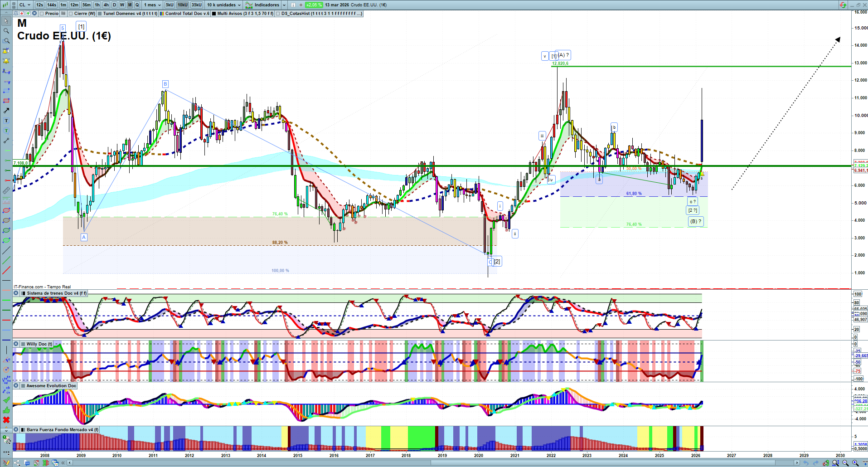The width and height of the screenshot is (868, 467).
Task: Toggle the Cierre (W) checkbox
Action: 71,14
